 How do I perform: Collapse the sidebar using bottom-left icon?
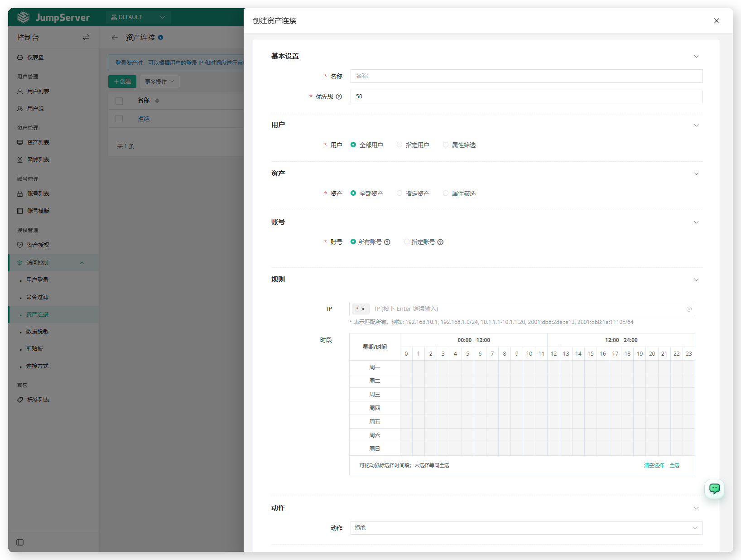20,542
